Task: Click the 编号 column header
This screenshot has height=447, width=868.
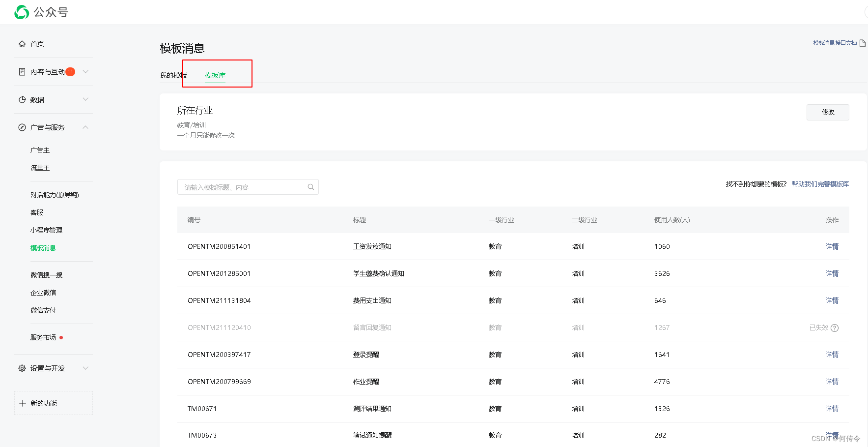Action: click(x=194, y=220)
